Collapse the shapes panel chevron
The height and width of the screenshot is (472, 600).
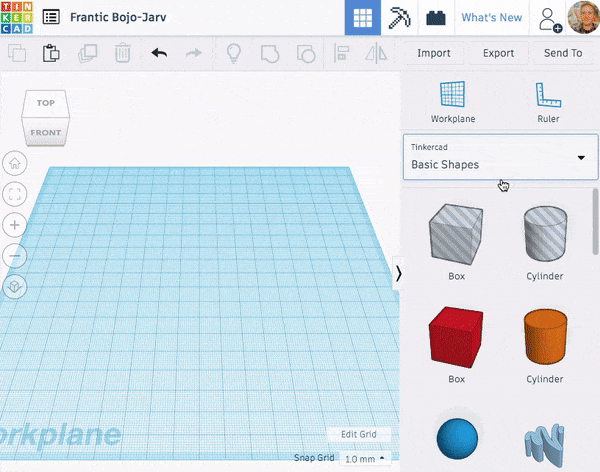pos(399,273)
